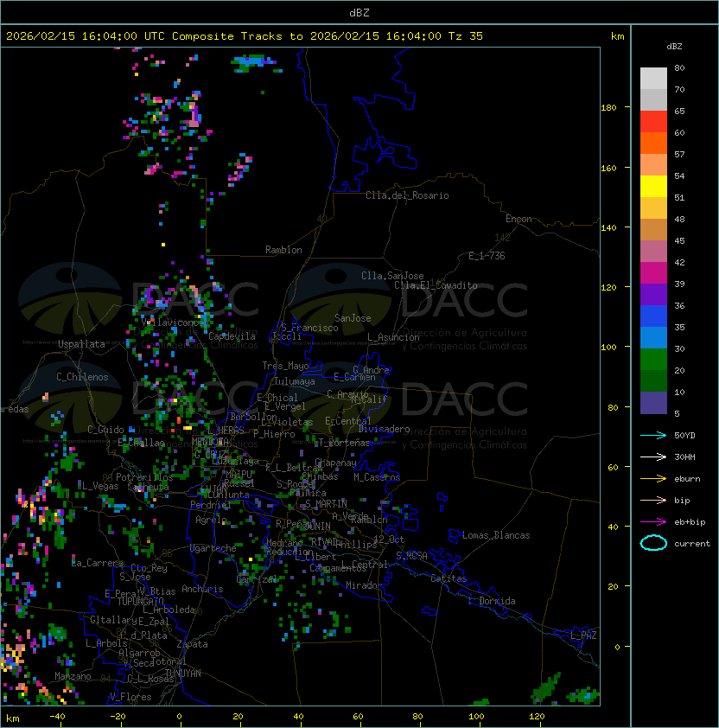This screenshot has width=719, height=728.
Task: Click the 'Zapata' map label
Action: (192, 644)
